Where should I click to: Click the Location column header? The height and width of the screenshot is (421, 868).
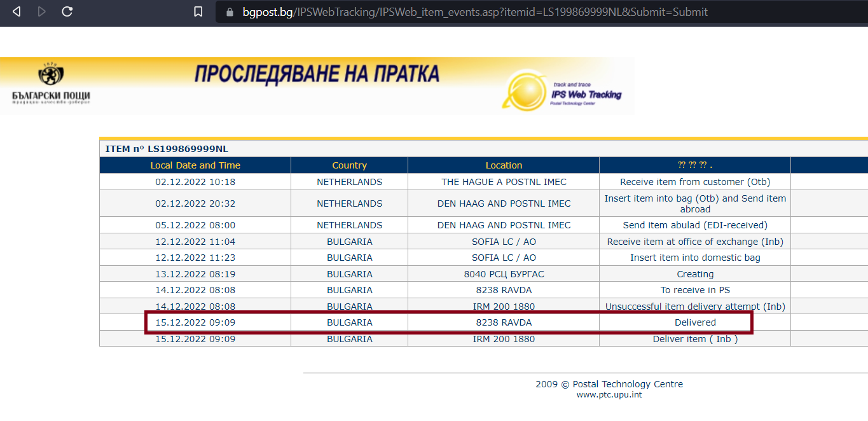click(504, 165)
